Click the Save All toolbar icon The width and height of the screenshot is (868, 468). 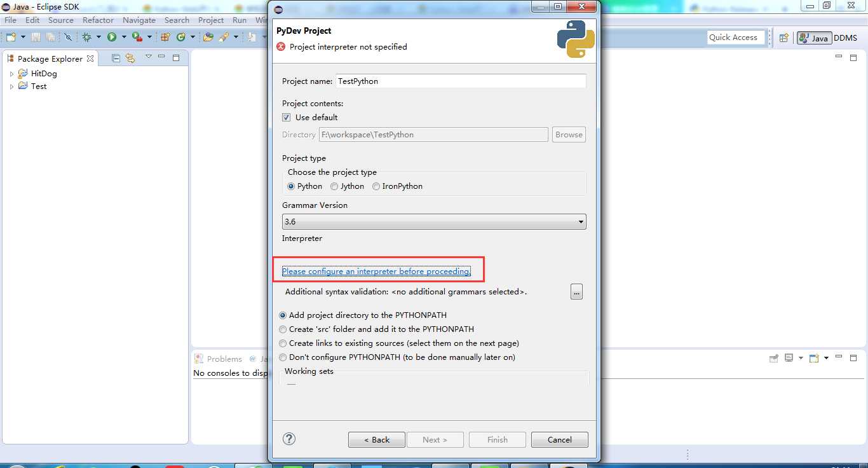(51, 38)
